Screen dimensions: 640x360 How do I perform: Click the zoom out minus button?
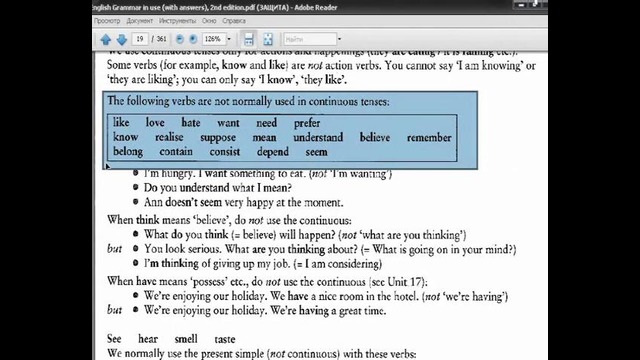pos(180,39)
